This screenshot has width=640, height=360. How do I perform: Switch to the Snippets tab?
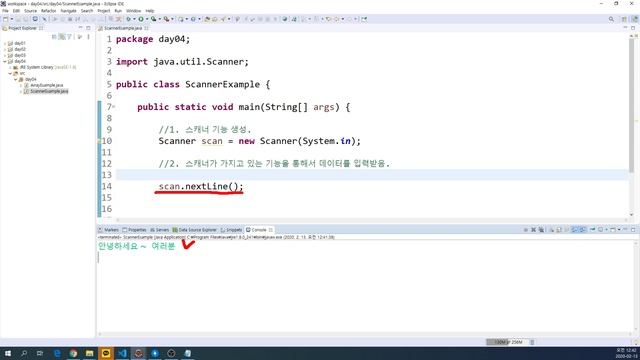231,230
